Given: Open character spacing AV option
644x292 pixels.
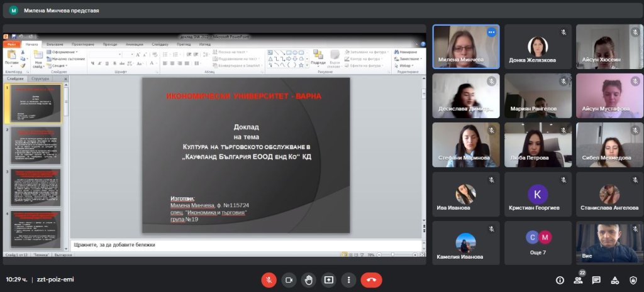Looking at the screenshot, I should (x=130, y=63).
